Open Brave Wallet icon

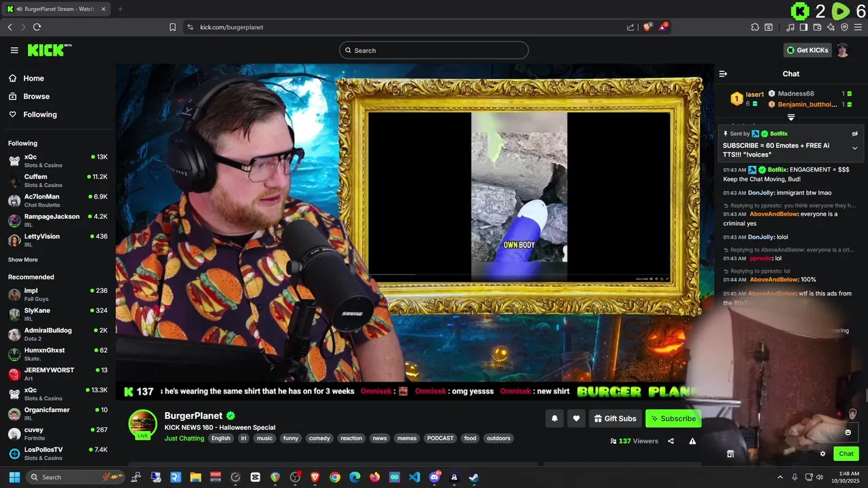point(817,27)
